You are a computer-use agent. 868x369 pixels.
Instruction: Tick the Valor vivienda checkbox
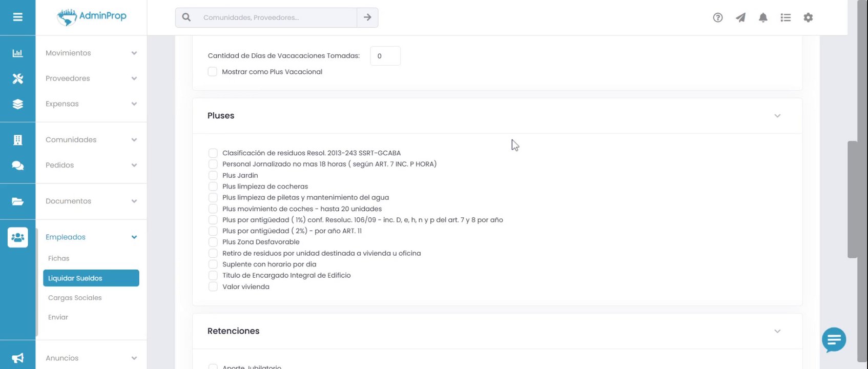(213, 286)
